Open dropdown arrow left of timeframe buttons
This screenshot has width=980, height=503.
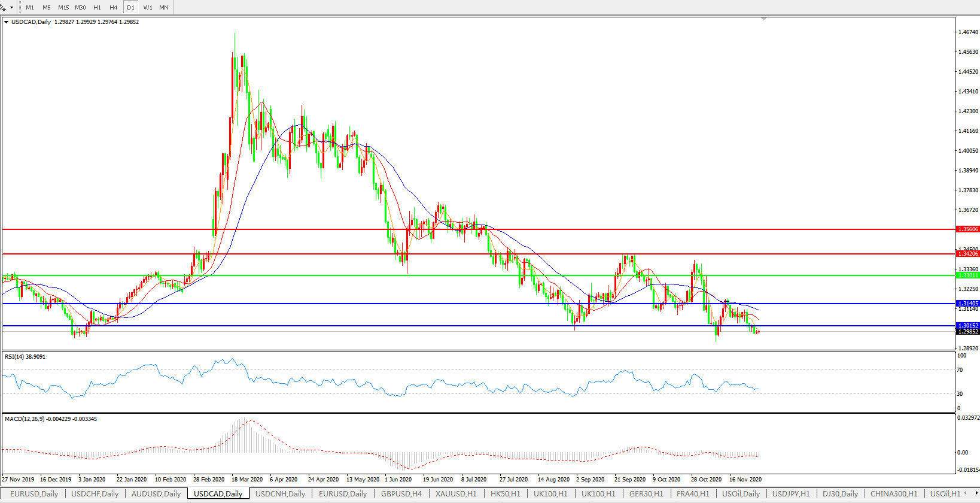(x=11, y=8)
